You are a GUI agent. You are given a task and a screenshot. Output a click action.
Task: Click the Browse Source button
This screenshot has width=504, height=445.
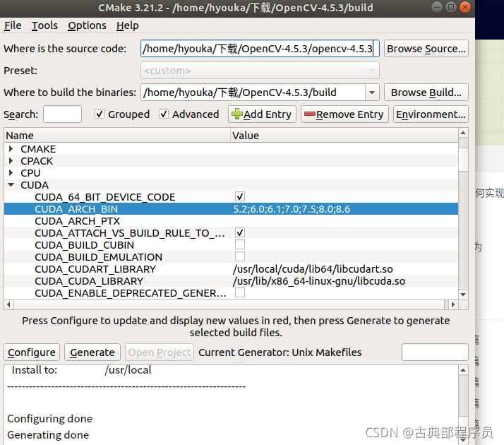[x=426, y=49]
